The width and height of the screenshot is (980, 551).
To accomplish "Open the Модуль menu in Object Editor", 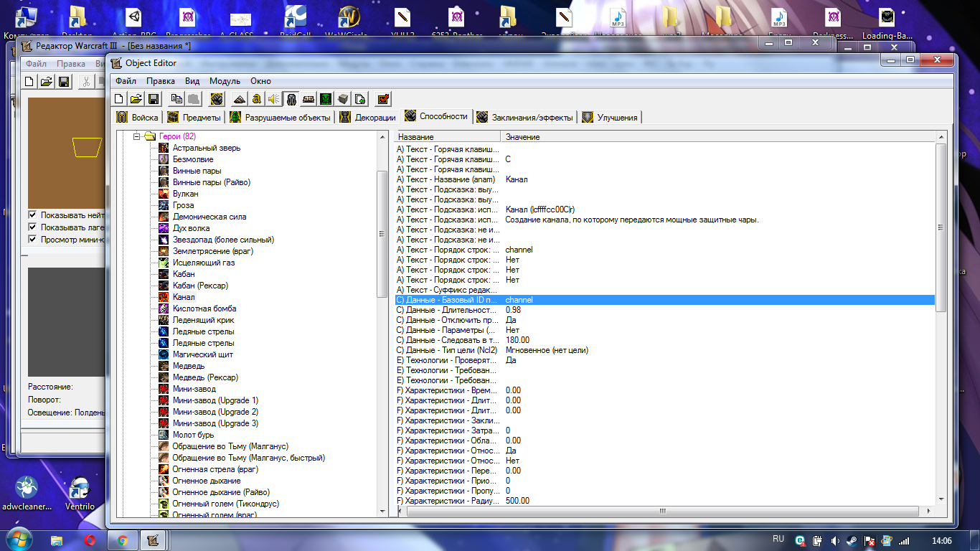I will pyautogui.click(x=225, y=81).
